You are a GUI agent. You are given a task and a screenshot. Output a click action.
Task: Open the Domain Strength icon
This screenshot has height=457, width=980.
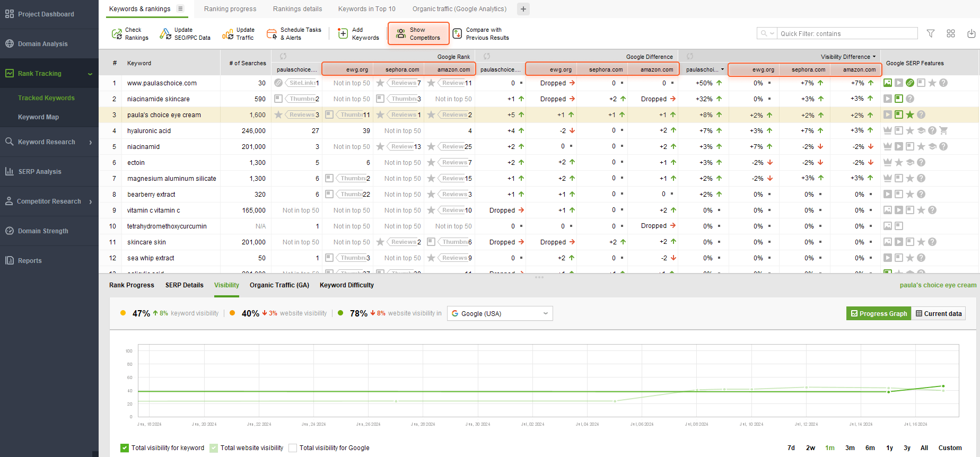click(10, 231)
